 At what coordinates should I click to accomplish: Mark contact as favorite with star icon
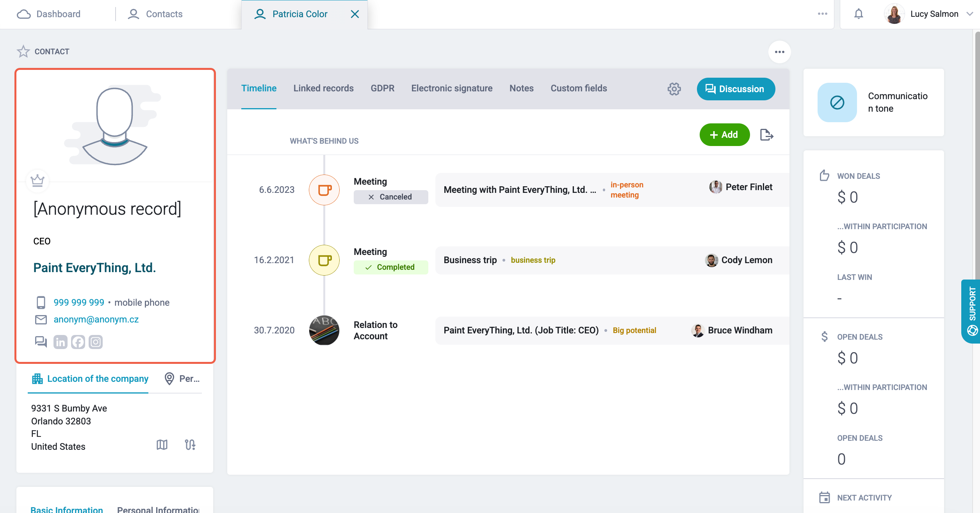tap(23, 52)
